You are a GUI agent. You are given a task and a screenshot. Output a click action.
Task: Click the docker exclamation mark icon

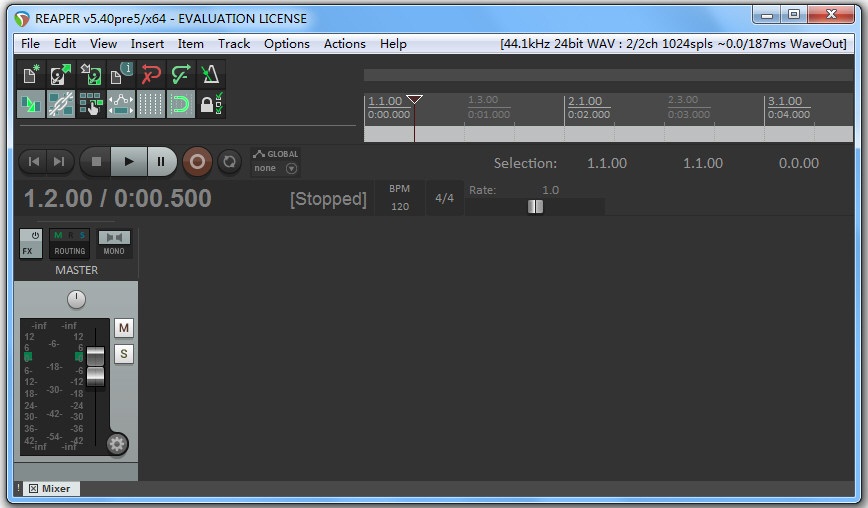[x=19, y=488]
